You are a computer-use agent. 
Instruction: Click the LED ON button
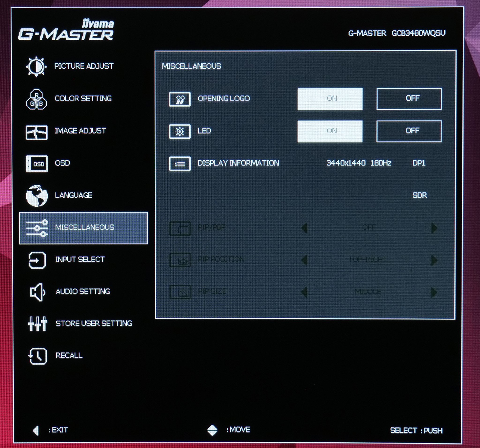(x=330, y=131)
